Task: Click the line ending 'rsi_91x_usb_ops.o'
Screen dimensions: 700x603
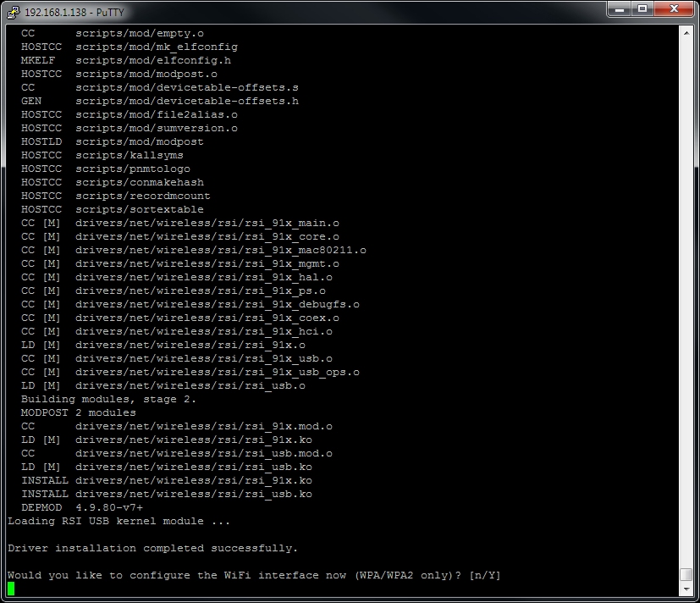Action: (x=190, y=372)
